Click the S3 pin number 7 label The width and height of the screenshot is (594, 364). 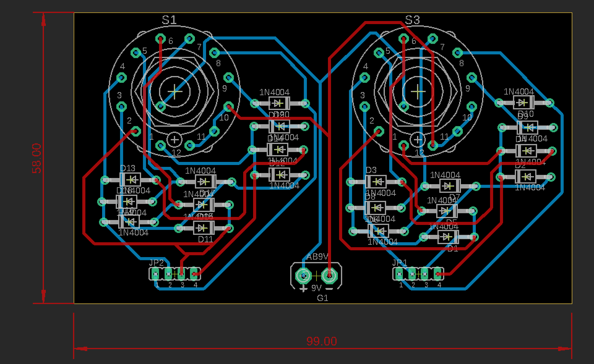point(442,47)
